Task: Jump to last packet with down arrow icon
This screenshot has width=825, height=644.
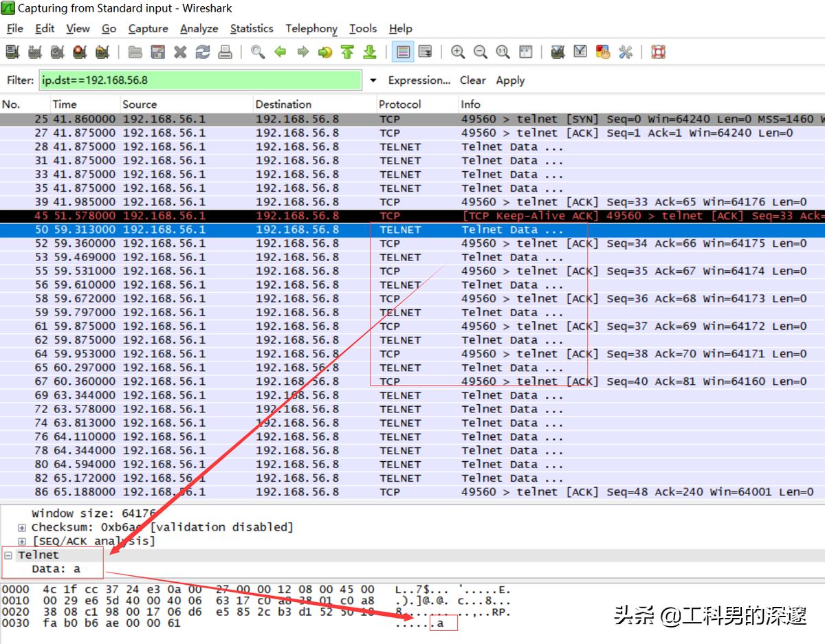Action: pos(369,52)
